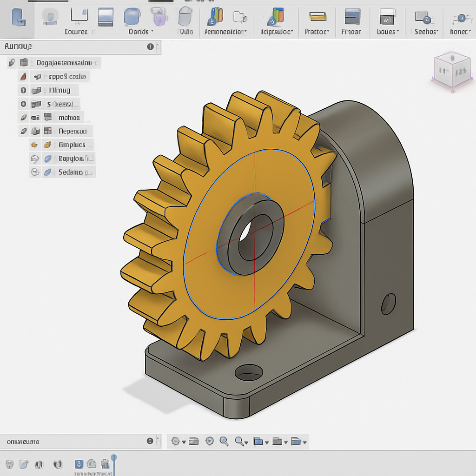Viewport: 476px width, 476px height.
Task: Open the Orbit dropdown arrow
Action: click(184, 442)
